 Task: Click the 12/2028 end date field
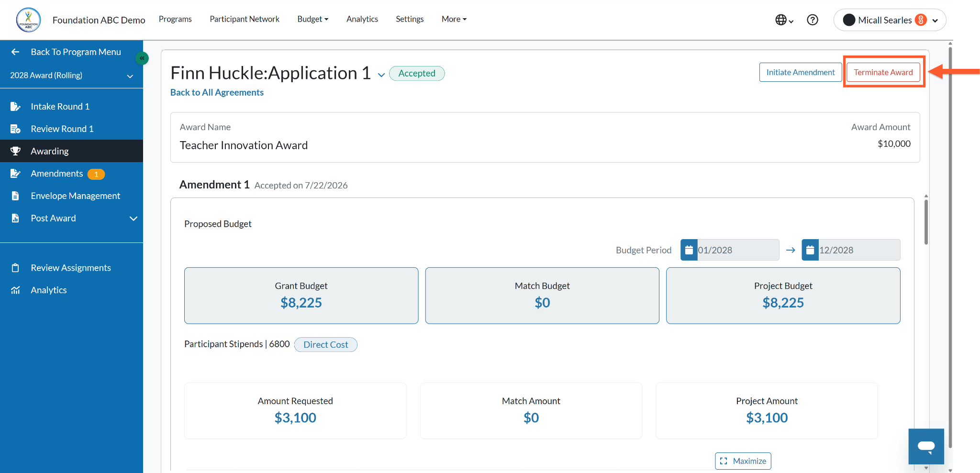tap(859, 250)
